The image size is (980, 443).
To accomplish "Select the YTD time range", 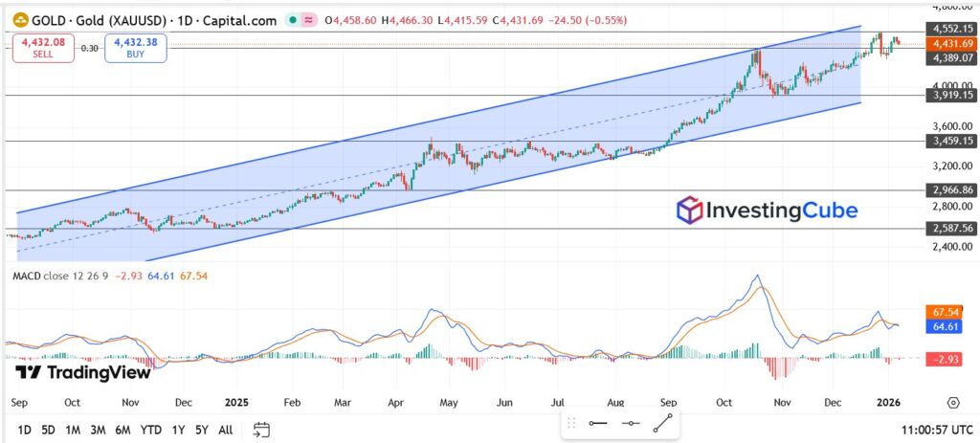I will tap(150, 430).
